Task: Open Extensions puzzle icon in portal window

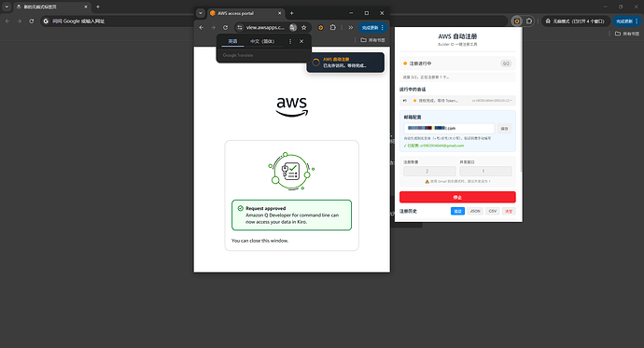Action: (333, 27)
